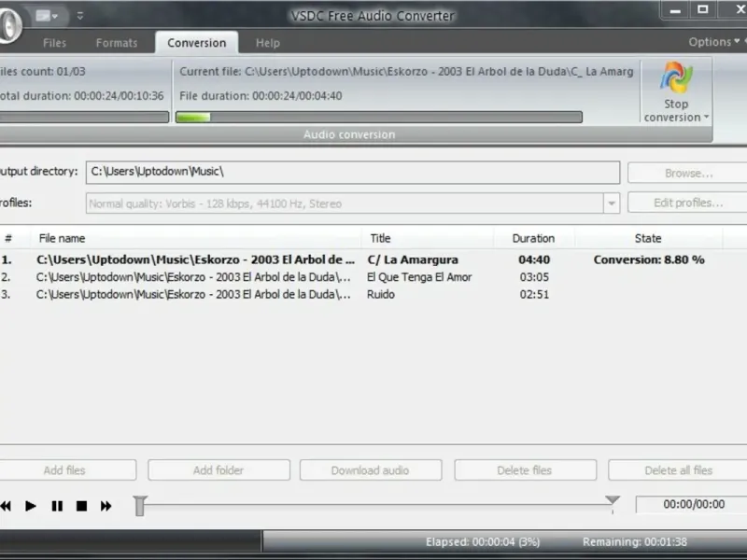Click the Conversion: 8.80 % state cell

649,259
